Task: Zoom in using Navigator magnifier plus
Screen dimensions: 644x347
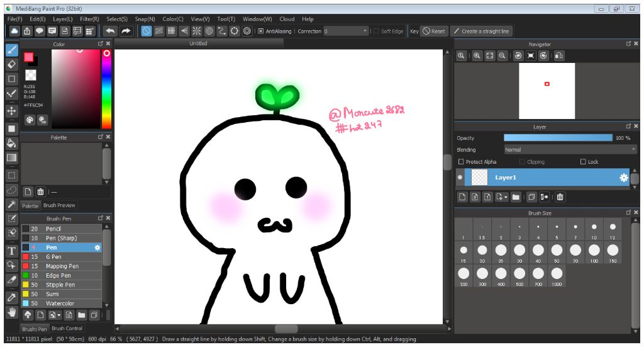Action: pos(477,55)
